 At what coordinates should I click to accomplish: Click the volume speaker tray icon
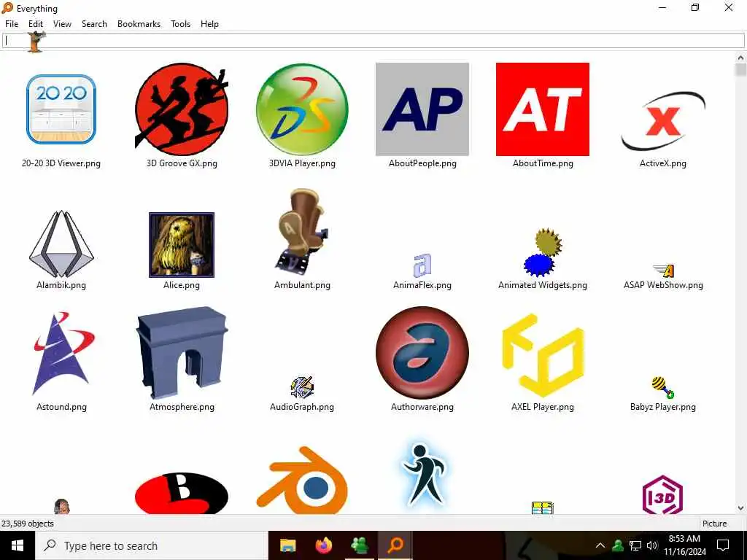pyautogui.click(x=652, y=545)
